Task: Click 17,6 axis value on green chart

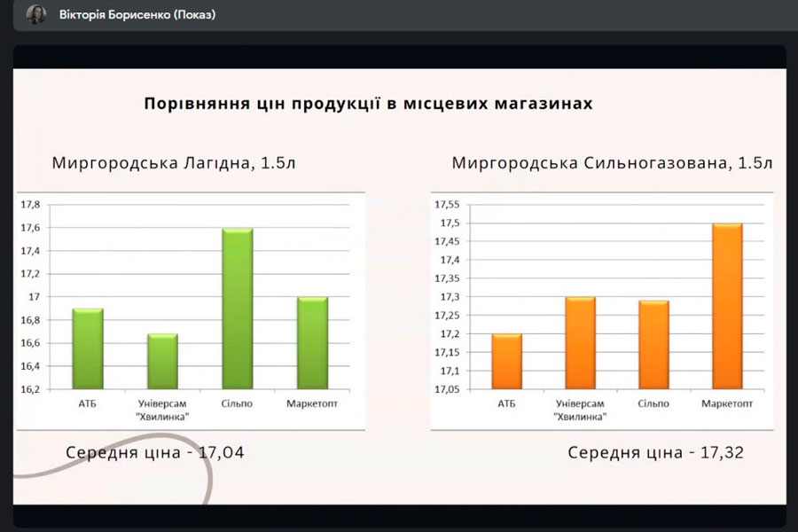Action: pos(30,228)
